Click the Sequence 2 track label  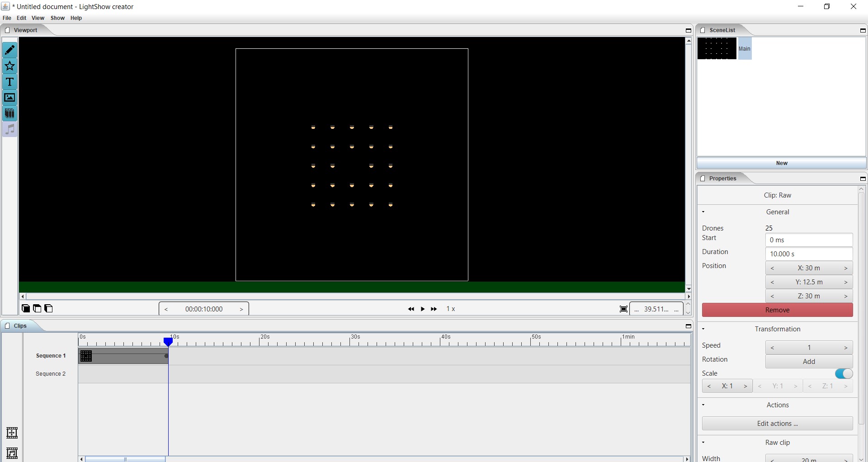[x=51, y=374]
